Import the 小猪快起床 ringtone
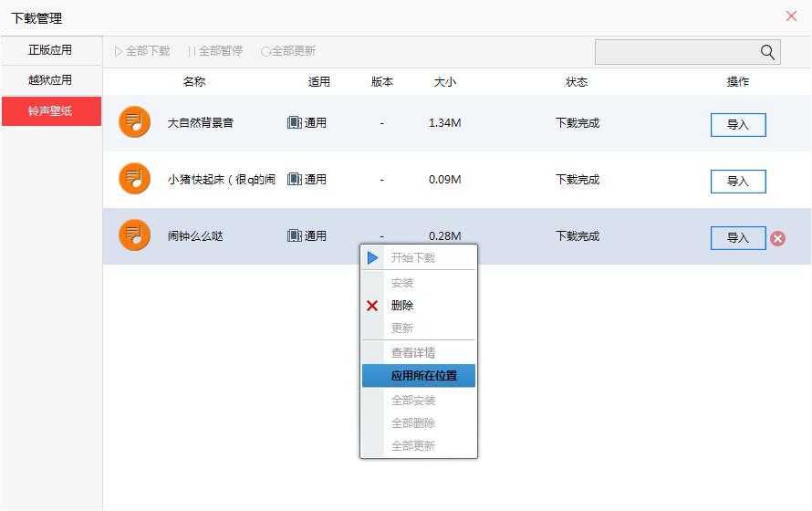 coord(737,182)
